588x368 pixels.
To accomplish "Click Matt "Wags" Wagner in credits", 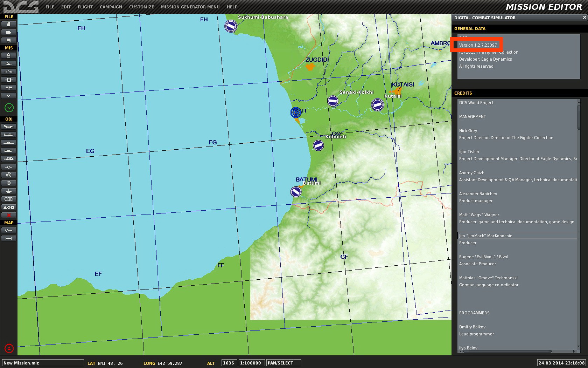I will pos(479,215).
